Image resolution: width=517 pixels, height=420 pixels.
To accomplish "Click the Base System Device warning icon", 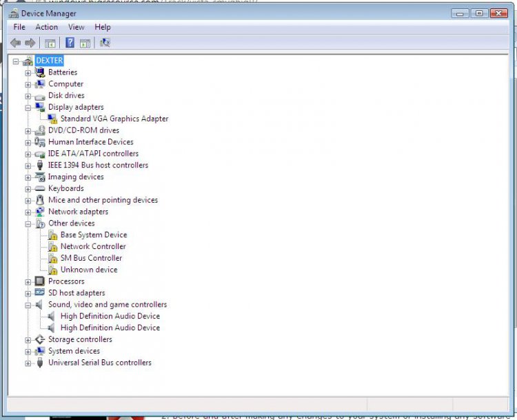I will 52,235.
